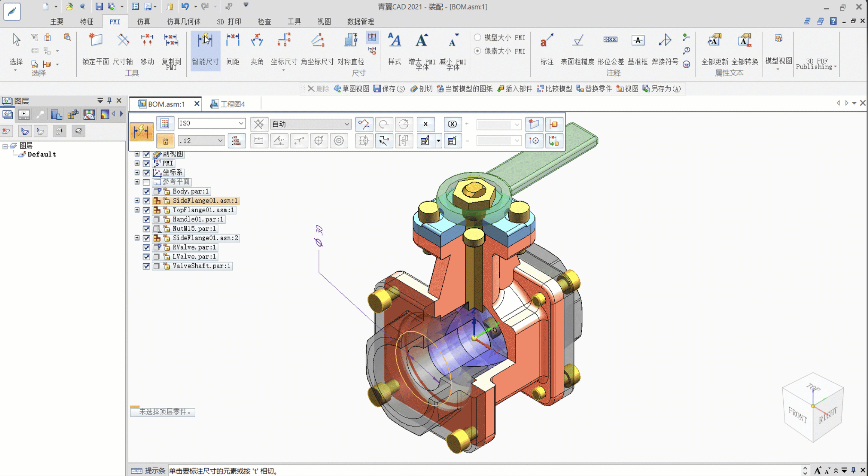
Task: Select the 标注 callout tool
Action: (x=547, y=50)
